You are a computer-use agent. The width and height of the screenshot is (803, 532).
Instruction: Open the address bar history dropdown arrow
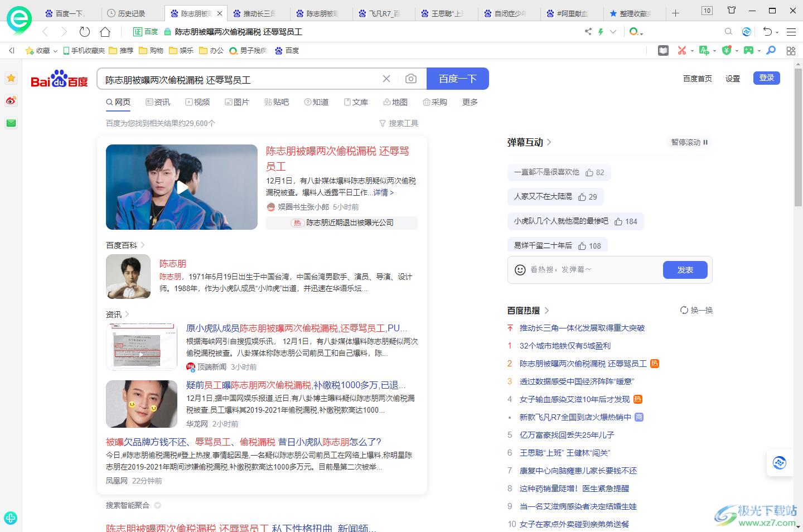[x=613, y=32]
